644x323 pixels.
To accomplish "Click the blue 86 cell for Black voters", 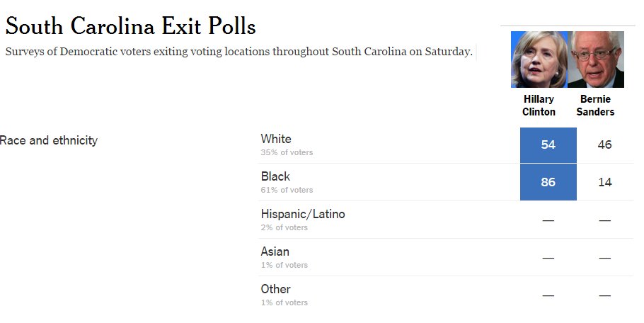I will [548, 182].
